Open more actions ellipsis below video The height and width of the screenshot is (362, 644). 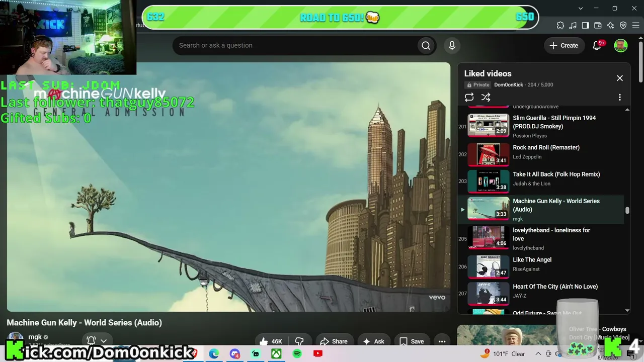click(442, 341)
